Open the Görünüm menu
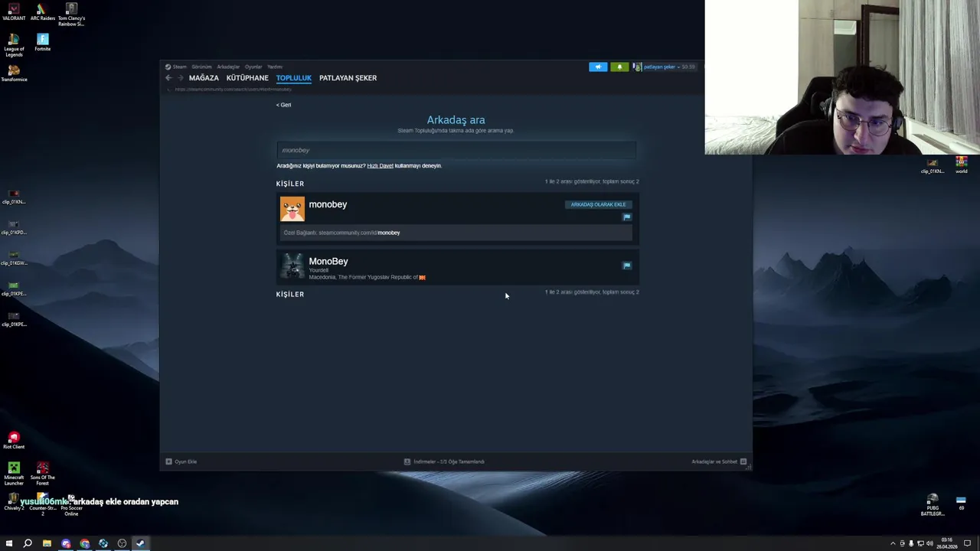Image resolution: width=980 pixels, height=551 pixels. [x=201, y=67]
